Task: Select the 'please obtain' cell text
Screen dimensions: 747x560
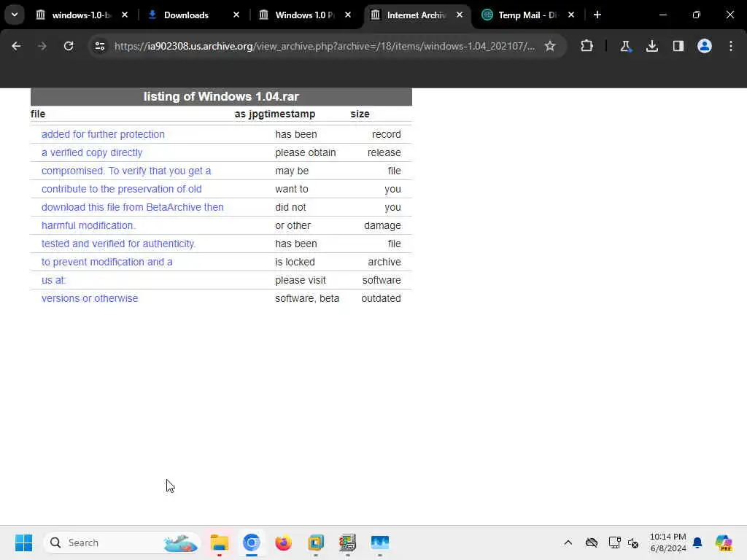Action: (x=306, y=152)
